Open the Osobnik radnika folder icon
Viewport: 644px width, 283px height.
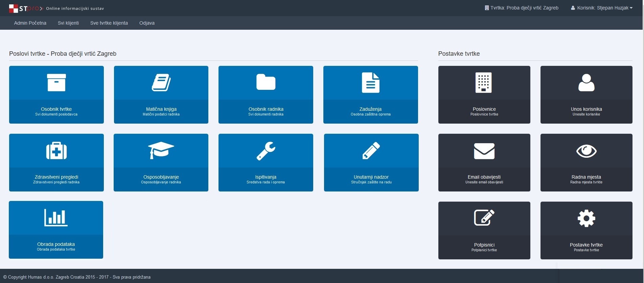(x=266, y=82)
